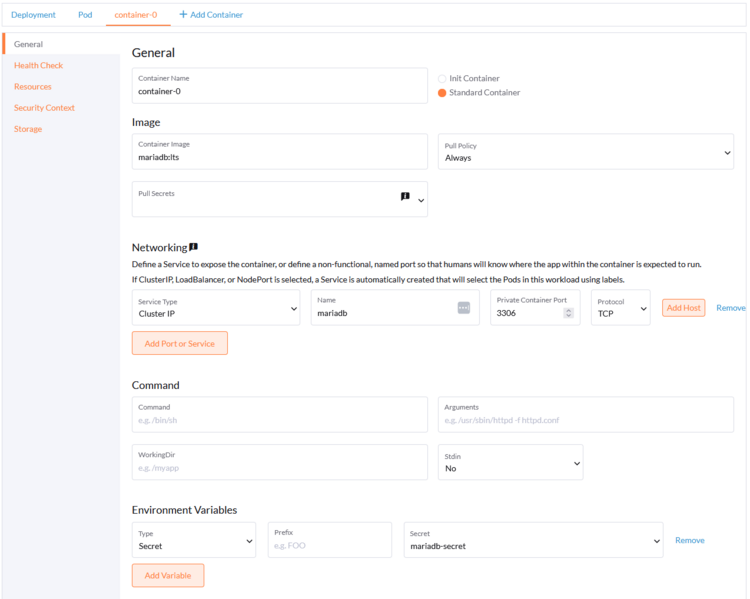Click Remove link next to the Secret variable
The width and height of the screenshot is (750, 599).
pos(689,540)
